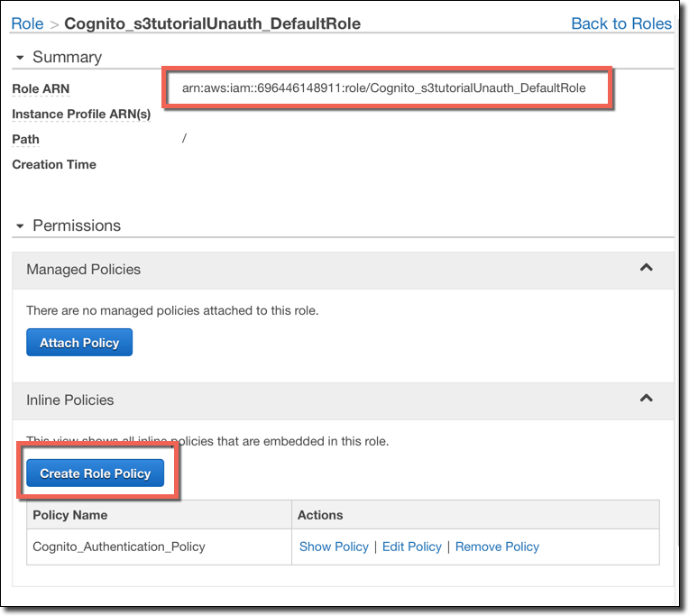
Task: Collapse the Summary section triangle
Action: point(20,58)
